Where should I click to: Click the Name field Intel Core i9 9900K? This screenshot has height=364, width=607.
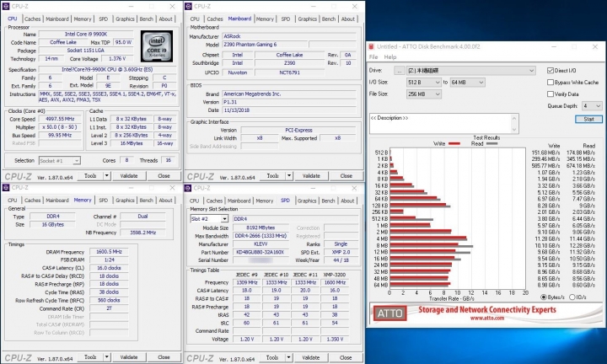[86, 34]
